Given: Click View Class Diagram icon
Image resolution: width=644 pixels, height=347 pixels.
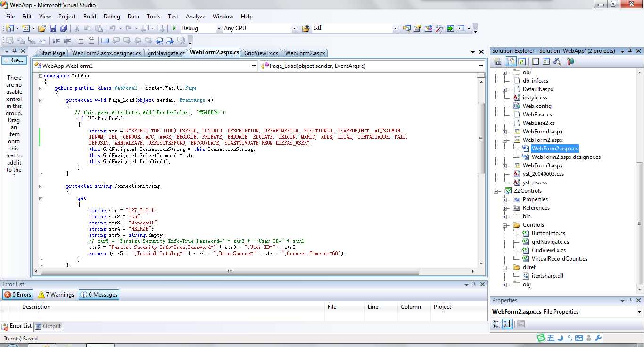Looking at the screenshot, I should (x=557, y=61).
